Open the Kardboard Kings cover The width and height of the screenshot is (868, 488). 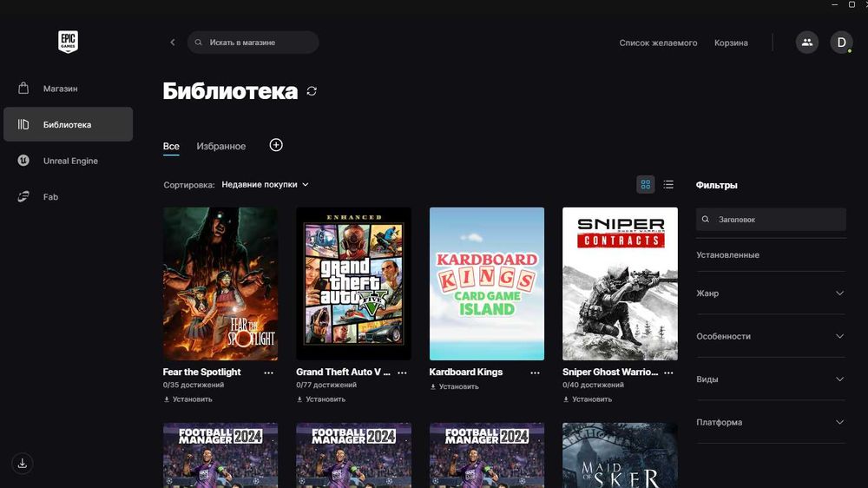(487, 284)
